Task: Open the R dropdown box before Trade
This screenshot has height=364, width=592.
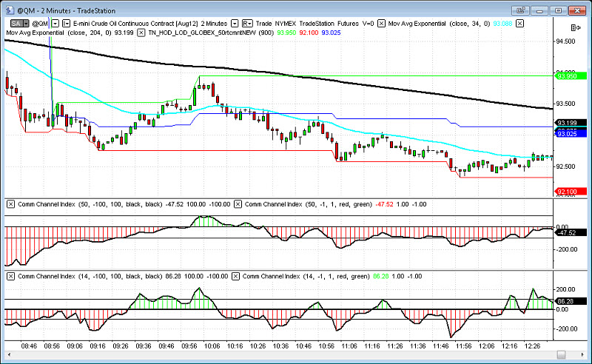Action: [x=247, y=24]
